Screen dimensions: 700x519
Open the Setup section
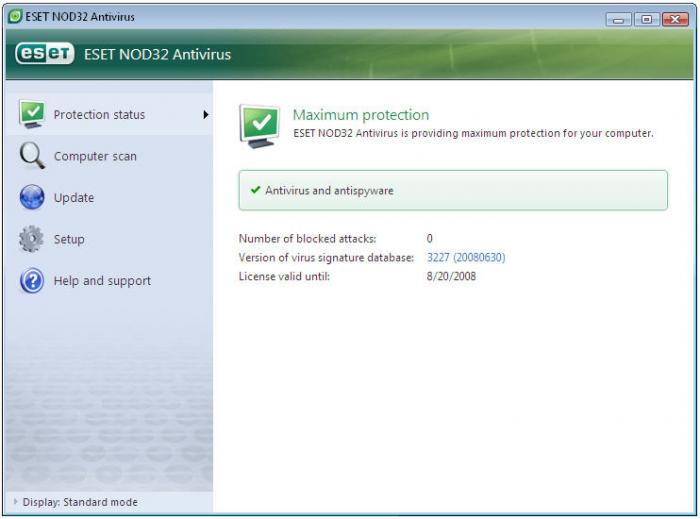109,239
